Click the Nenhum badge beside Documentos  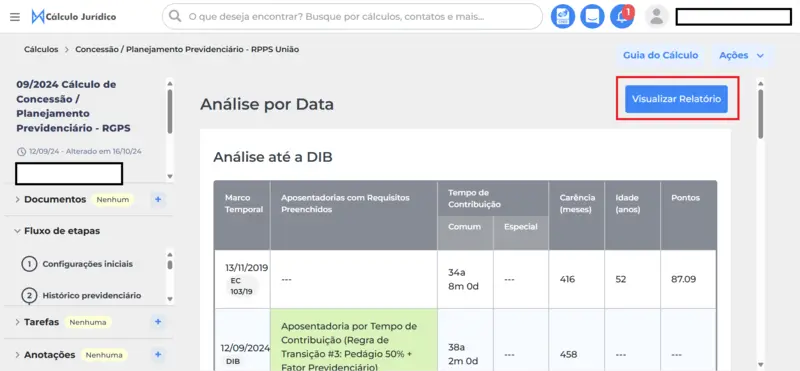point(112,200)
